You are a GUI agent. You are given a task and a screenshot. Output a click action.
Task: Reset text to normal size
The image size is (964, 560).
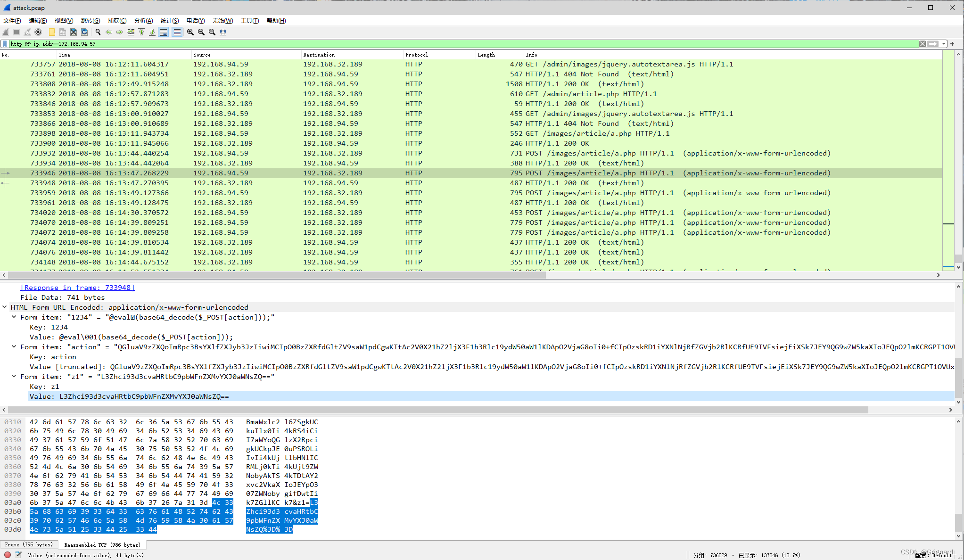[x=212, y=32]
